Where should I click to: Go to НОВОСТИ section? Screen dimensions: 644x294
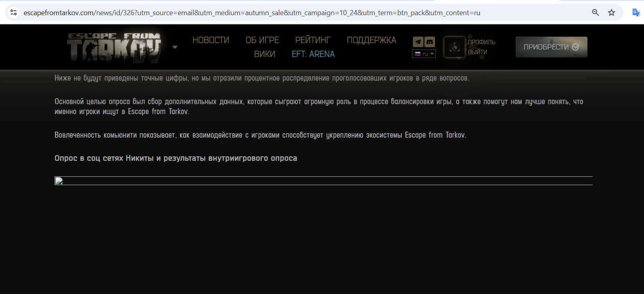click(211, 40)
